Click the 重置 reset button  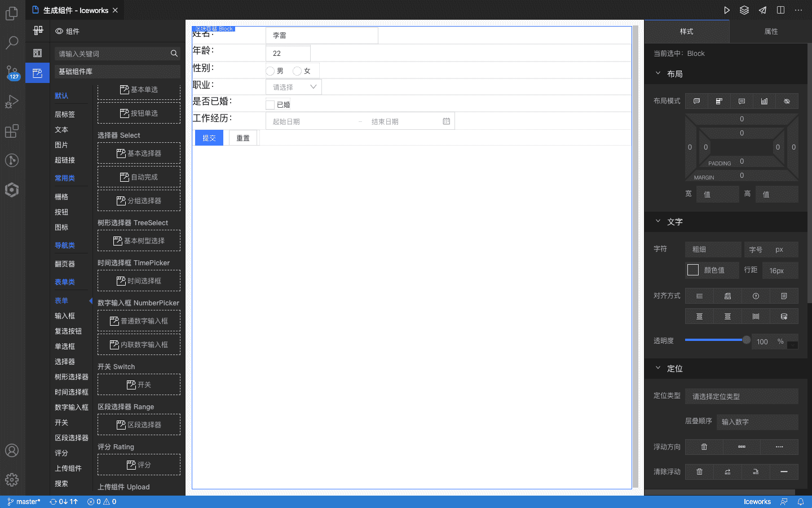242,137
